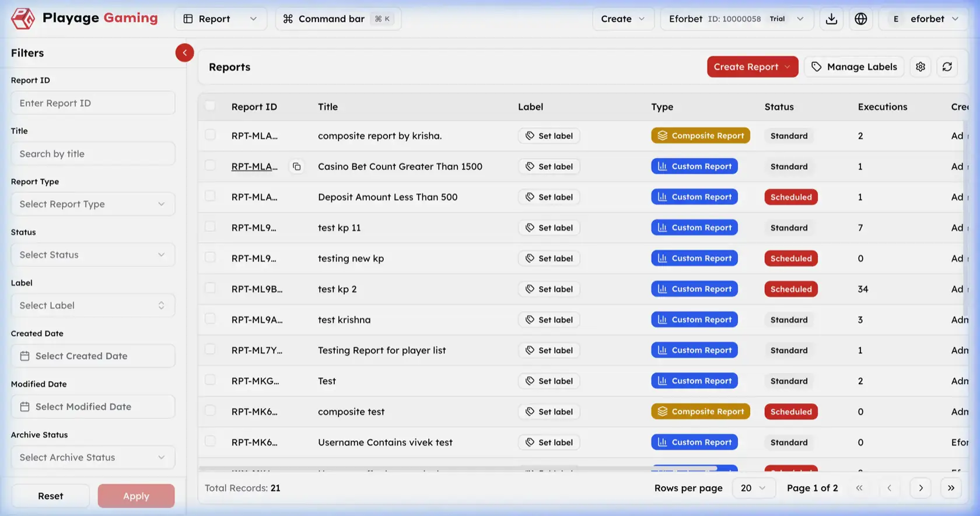Check the Deposit Amount Less Than 500 row

pos(210,196)
